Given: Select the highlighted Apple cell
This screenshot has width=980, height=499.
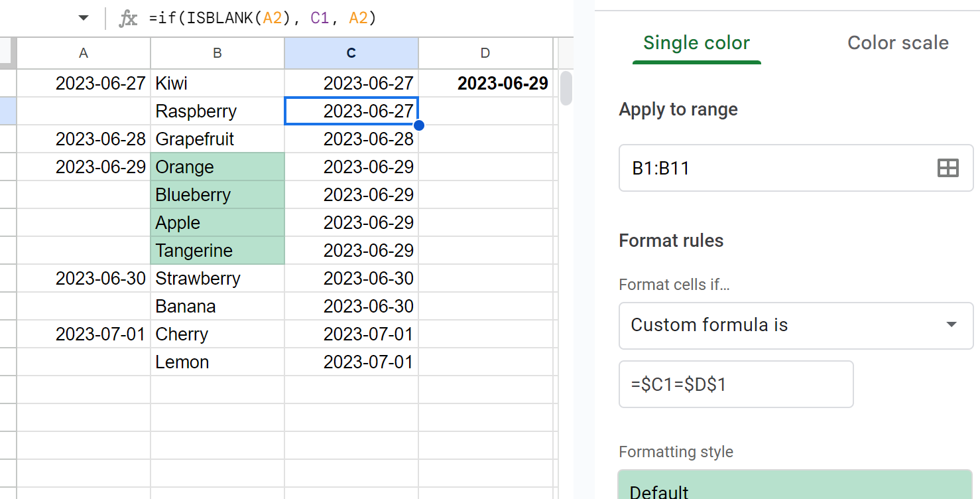Looking at the screenshot, I should click(x=217, y=222).
